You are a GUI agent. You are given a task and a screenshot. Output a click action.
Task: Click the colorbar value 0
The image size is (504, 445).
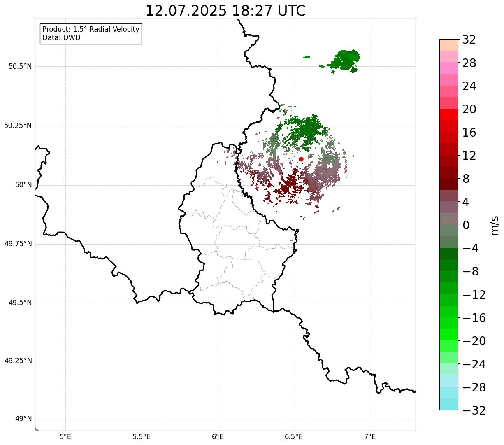[x=466, y=225]
